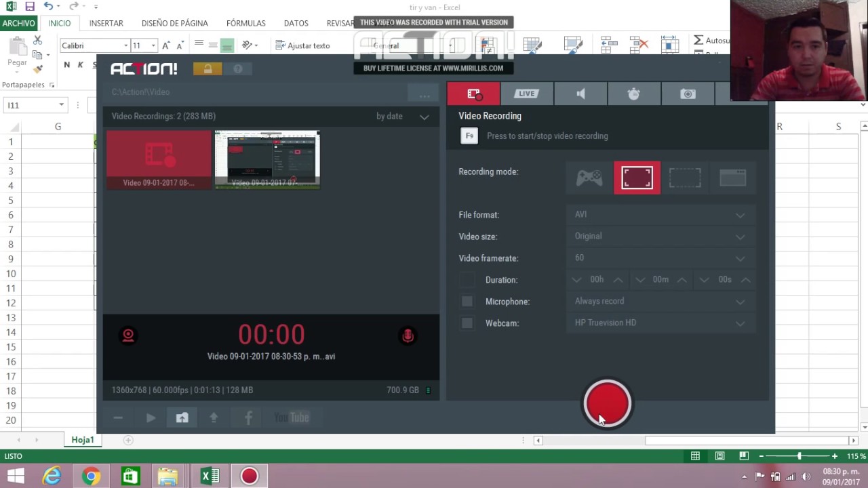Increase font size with the large A icon
The height and width of the screenshot is (488, 868).
tap(166, 45)
